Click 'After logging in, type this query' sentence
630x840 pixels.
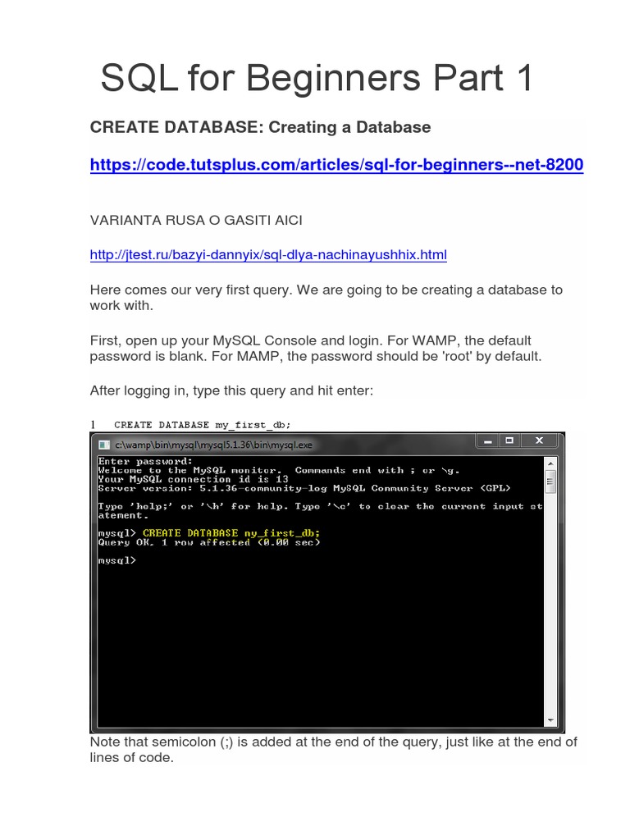point(231,390)
